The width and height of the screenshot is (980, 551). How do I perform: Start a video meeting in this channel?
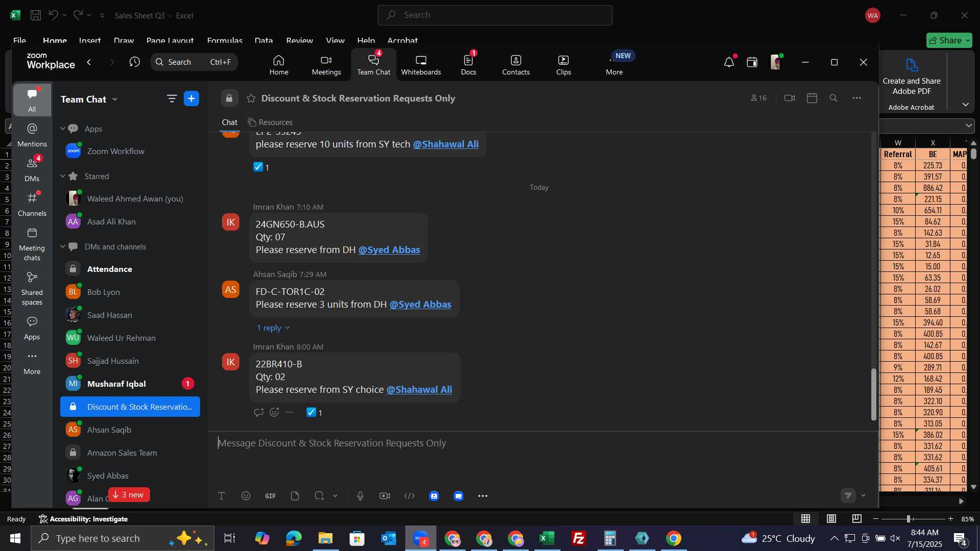(x=790, y=98)
